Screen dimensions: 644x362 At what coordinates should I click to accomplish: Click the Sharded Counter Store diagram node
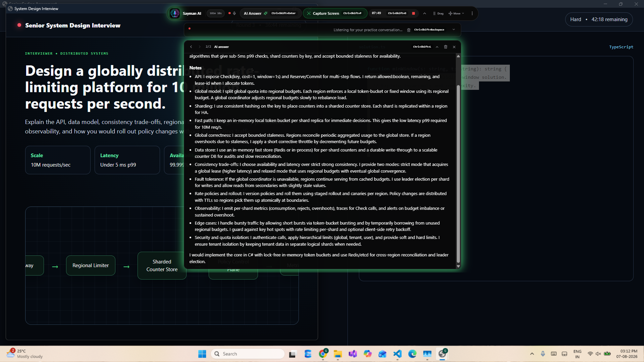(x=162, y=265)
